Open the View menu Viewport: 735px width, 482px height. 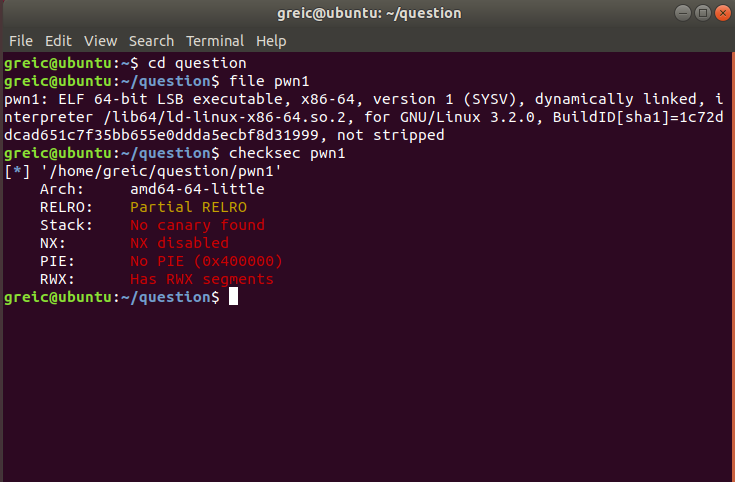[x=100, y=41]
